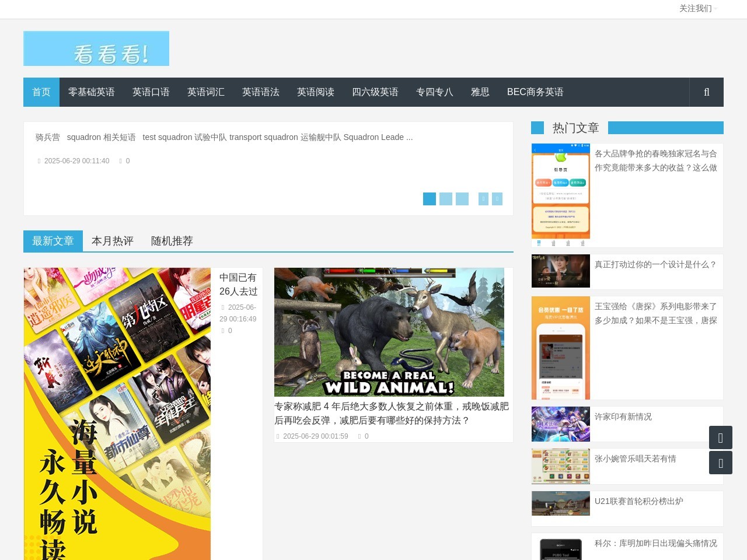
Task: Click the carousel next arrow icon
Action: pyautogui.click(x=497, y=199)
